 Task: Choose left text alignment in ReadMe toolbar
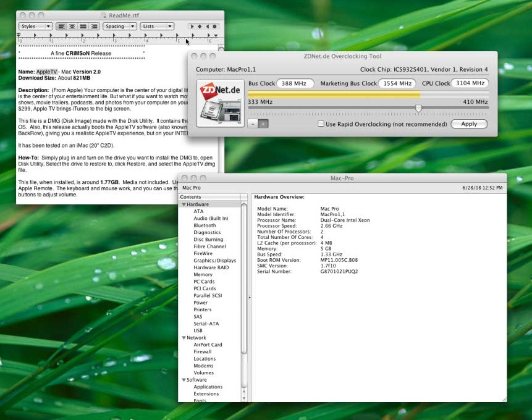61,26
